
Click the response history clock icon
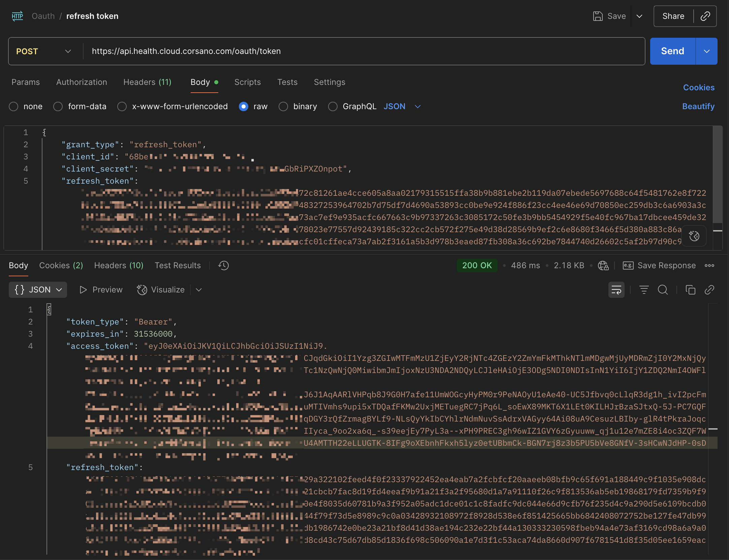click(x=223, y=266)
